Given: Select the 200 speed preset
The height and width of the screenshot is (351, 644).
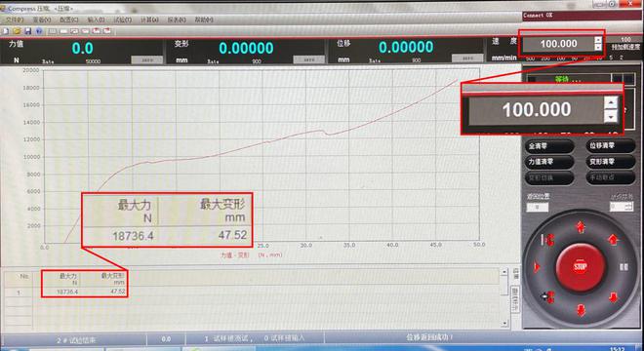Looking at the screenshot, I should click(545, 58).
